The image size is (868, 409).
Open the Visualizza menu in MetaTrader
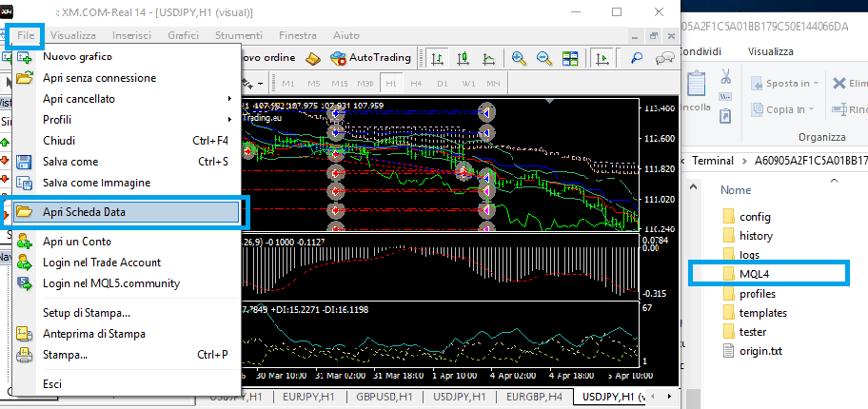pos(73,35)
